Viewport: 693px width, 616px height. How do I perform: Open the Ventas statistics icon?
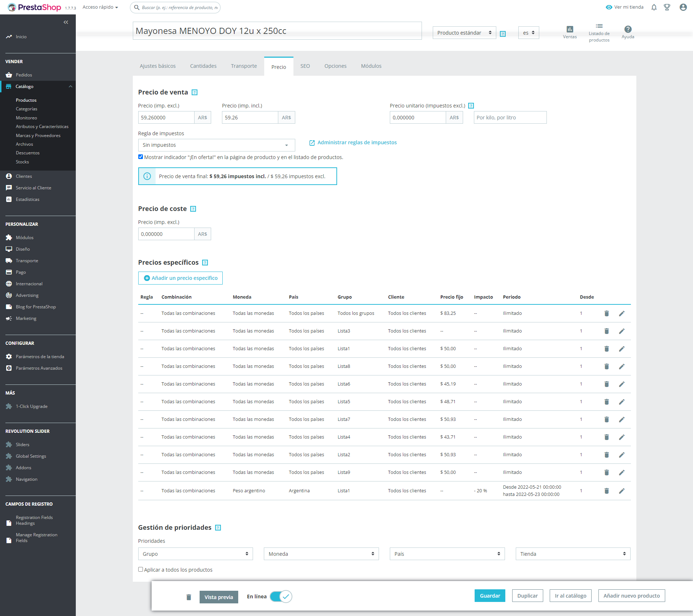click(x=570, y=30)
